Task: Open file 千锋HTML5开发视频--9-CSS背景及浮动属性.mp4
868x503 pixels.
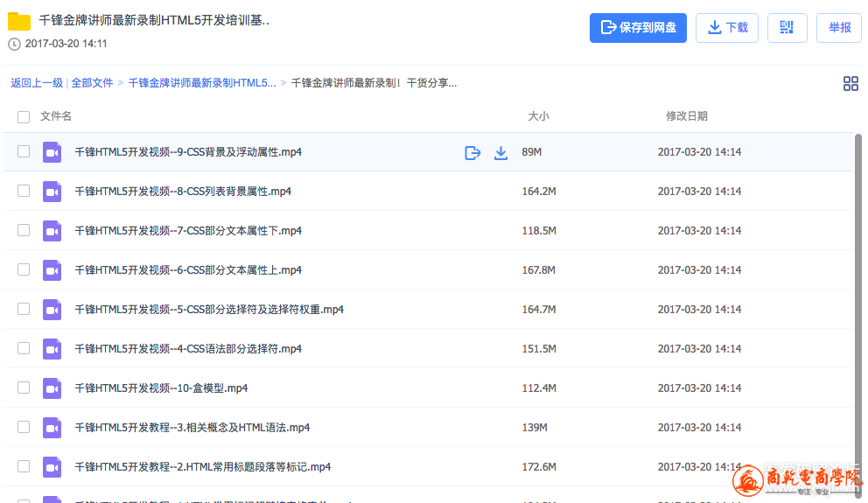Action: [x=188, y=152]
